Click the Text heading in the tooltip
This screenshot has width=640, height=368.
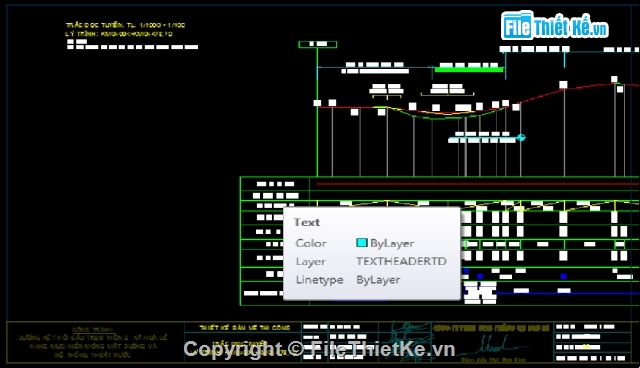pos(307,222)
